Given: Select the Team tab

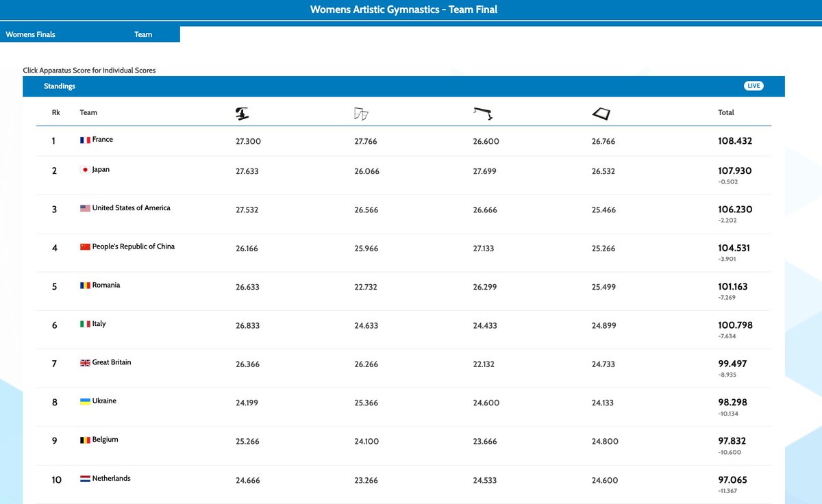Looking at the screenshot, I should 142,34.
